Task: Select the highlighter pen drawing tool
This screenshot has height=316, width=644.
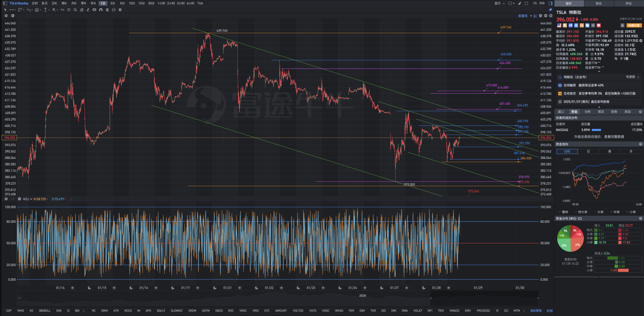Action: [88, 10]
